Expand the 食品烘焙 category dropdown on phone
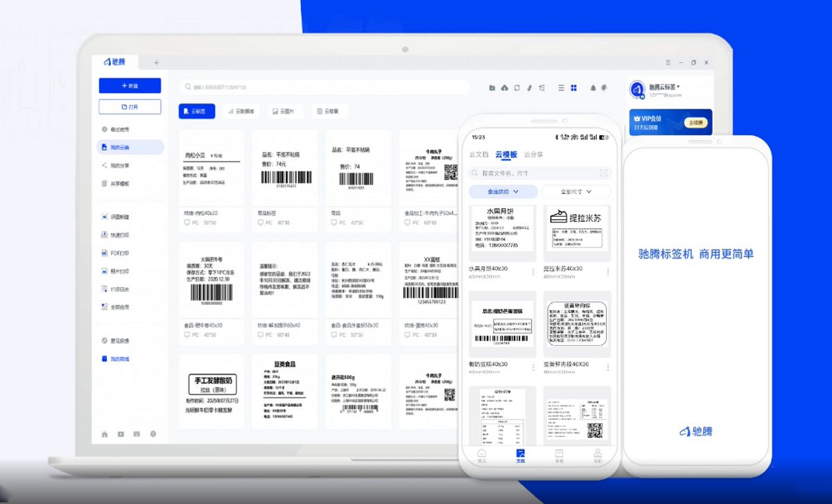The width and height of the screenshot is (832, 504). (x=503, y=191)
